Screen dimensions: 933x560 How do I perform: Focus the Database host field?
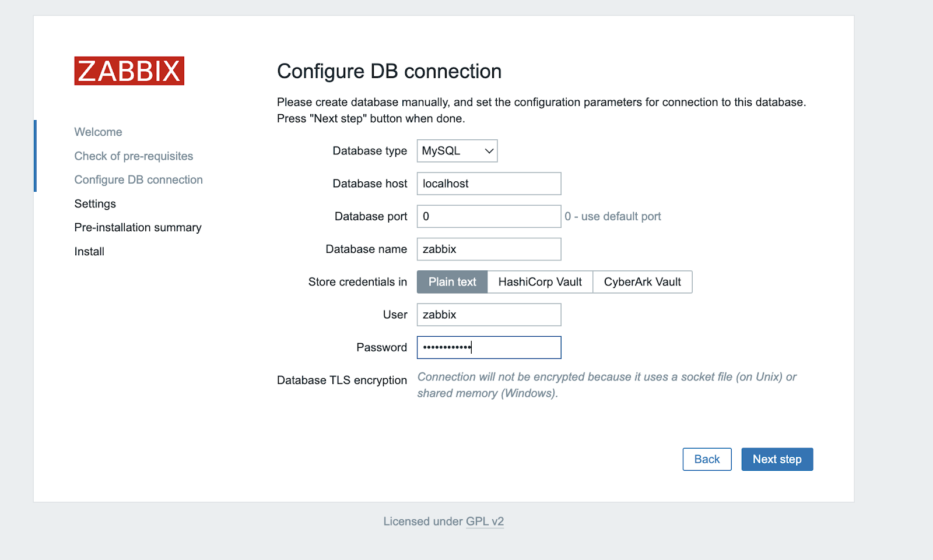(489, 184)
